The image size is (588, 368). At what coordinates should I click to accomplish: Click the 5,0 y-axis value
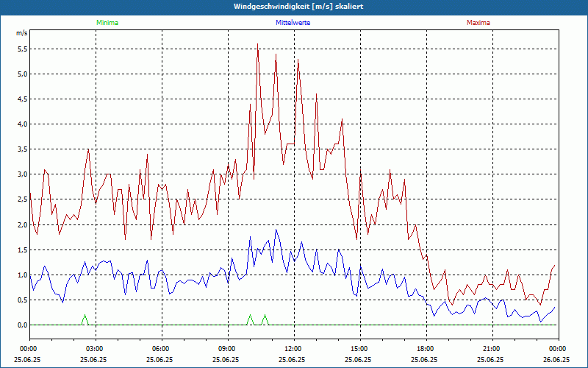(x=23, y=74)
